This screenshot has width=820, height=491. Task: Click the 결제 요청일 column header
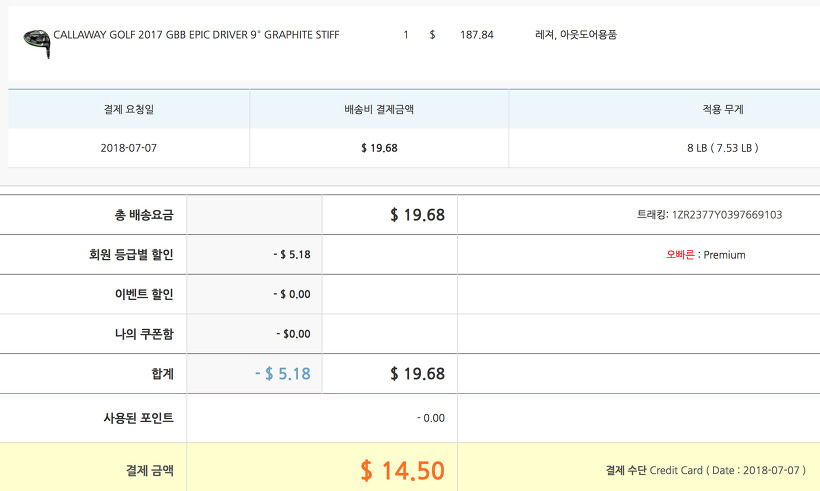[x=129, y=109]
